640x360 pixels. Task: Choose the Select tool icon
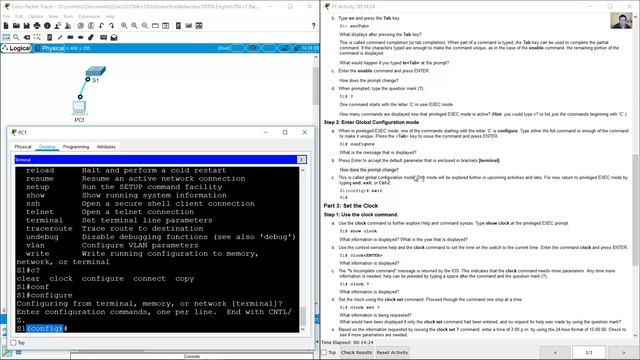tap(6, 37)
